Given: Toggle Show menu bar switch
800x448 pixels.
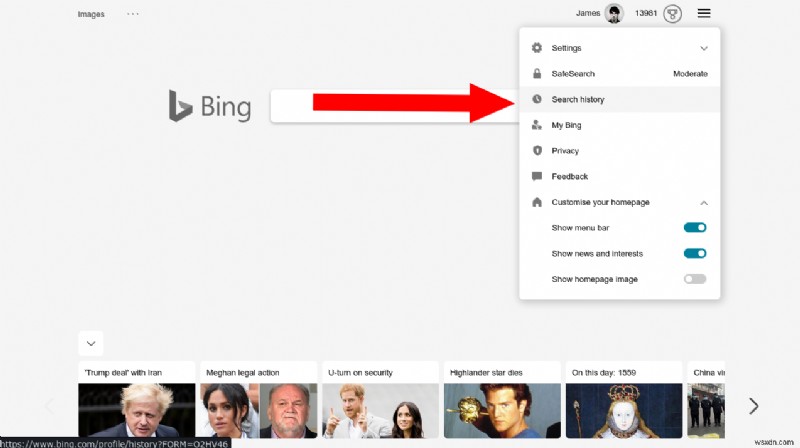Looking at the screenshot, I should pos(695,228).
